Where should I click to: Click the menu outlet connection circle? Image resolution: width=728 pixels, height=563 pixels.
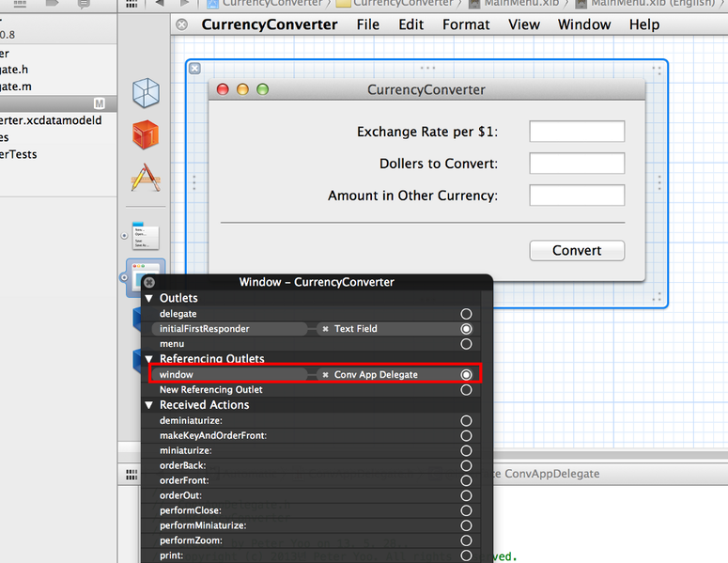tap(466, 344)
